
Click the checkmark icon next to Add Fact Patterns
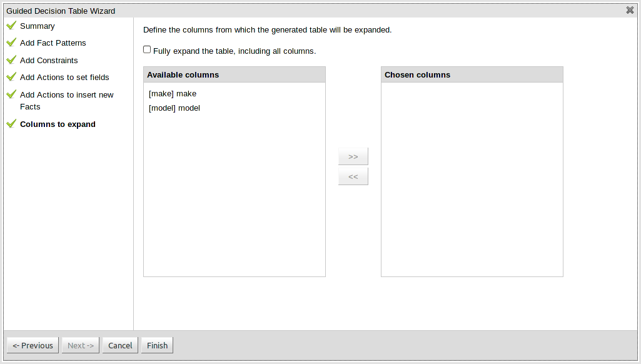pyautogui.click(x=11, y=43)
